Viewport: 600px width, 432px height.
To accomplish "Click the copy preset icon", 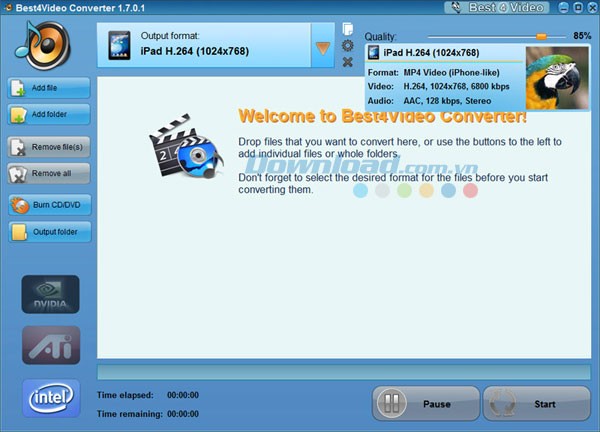I will click(x=347, y=29).
